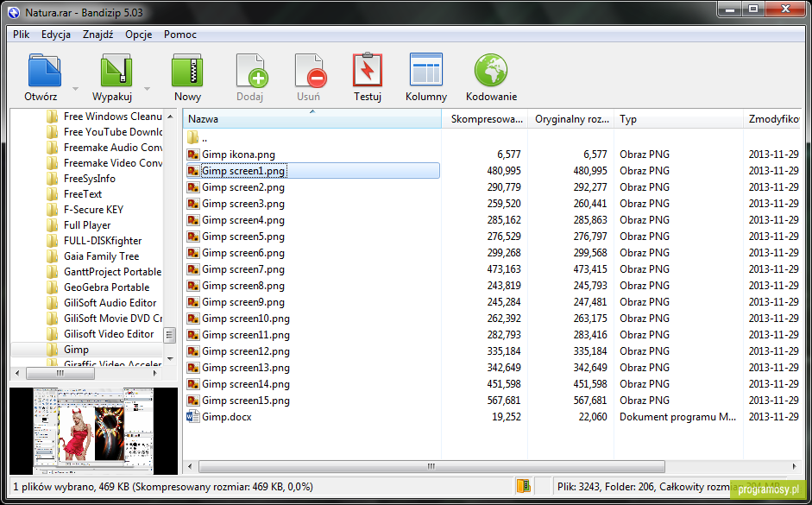812x505 pixels.
Task: Select the Gaia Family Tree folder
Action: click(102, 256)
